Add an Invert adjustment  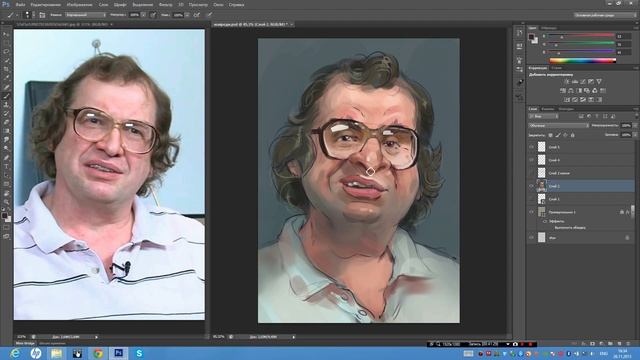(567, 100)
